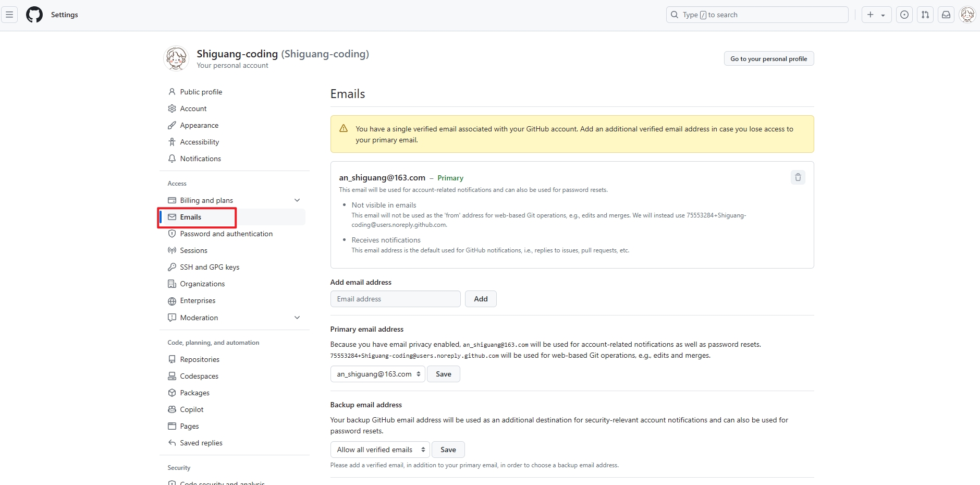
Task: Click the SSH key icon
Action: [x=172, y=267]
